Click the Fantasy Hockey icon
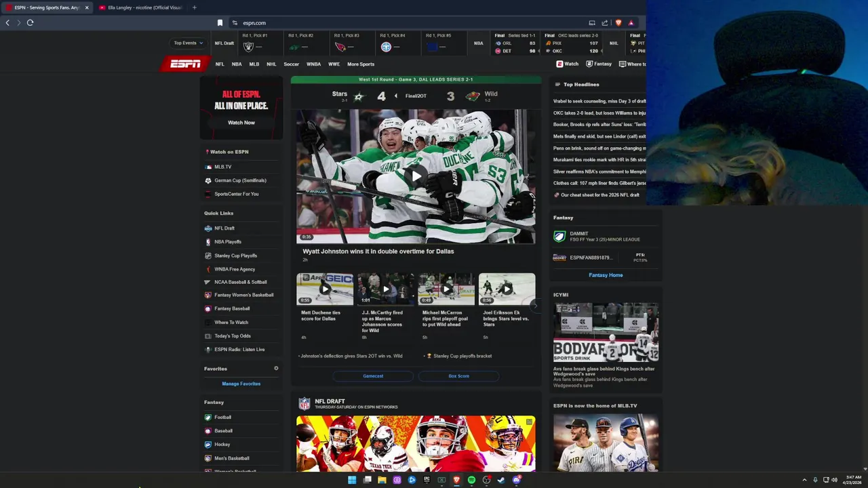Viewport: 868px width, 488px height. pos(208,445)
